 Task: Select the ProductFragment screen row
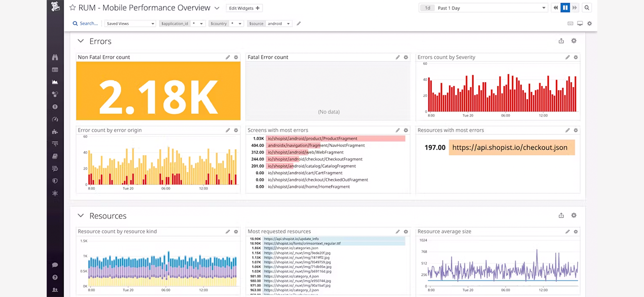[328, 138]
